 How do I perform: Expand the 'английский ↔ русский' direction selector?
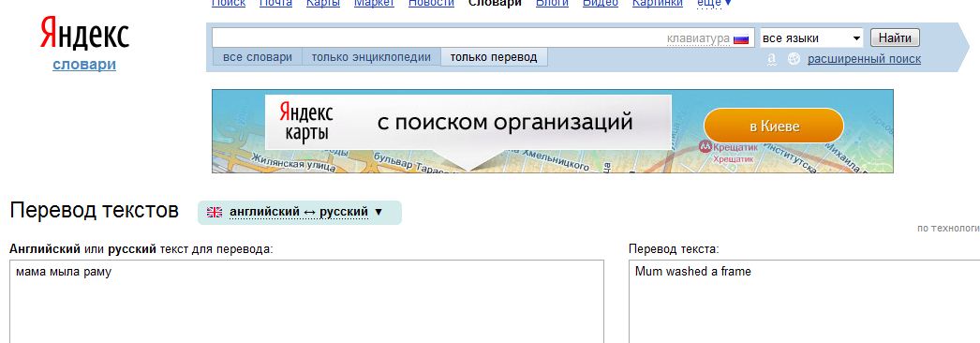[300, 213]
